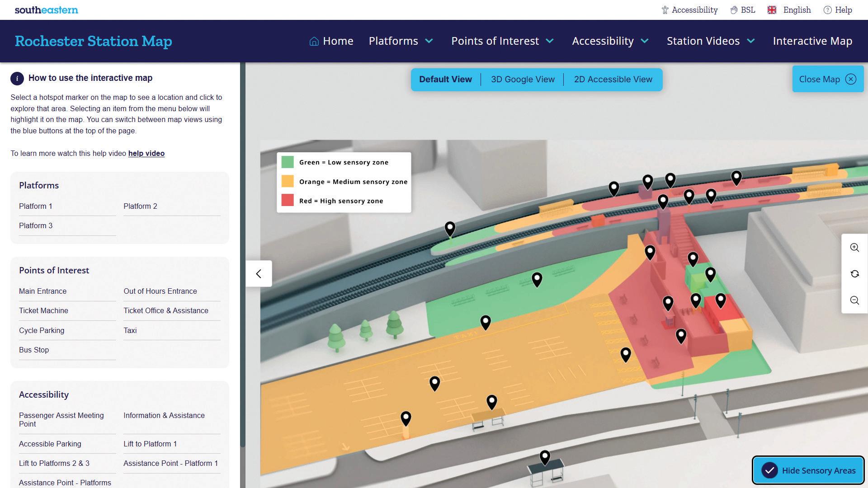Collapse the sidebar with left arrow
868x488 pixels.
tap(259, 274)
